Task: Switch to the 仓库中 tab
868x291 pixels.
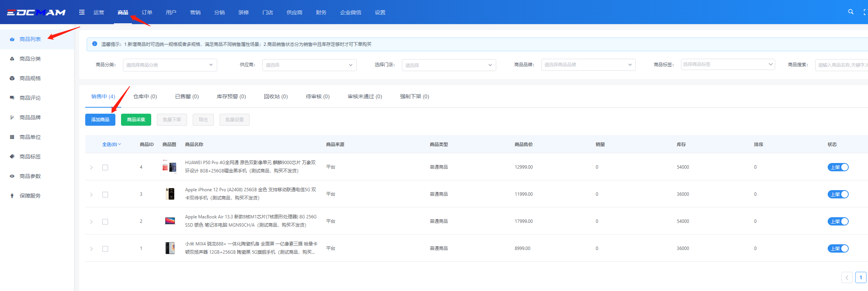Action: (x=145, y=97)
